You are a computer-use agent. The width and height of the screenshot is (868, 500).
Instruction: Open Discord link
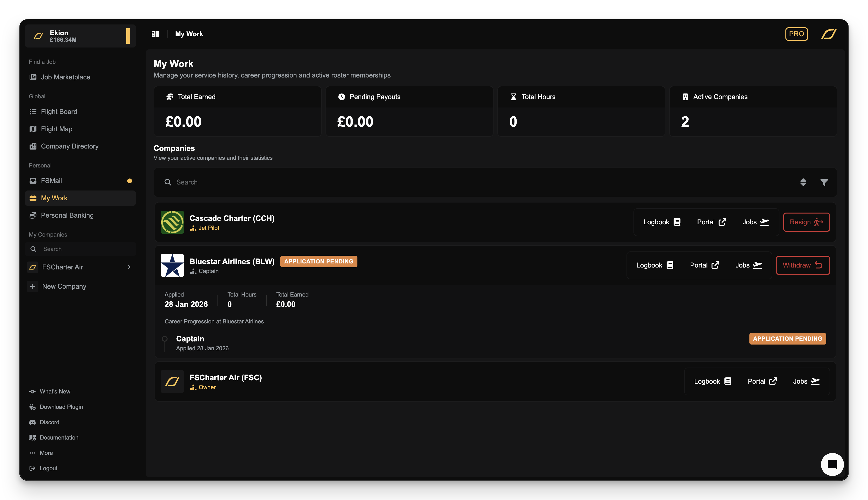[x=49, y=423]
